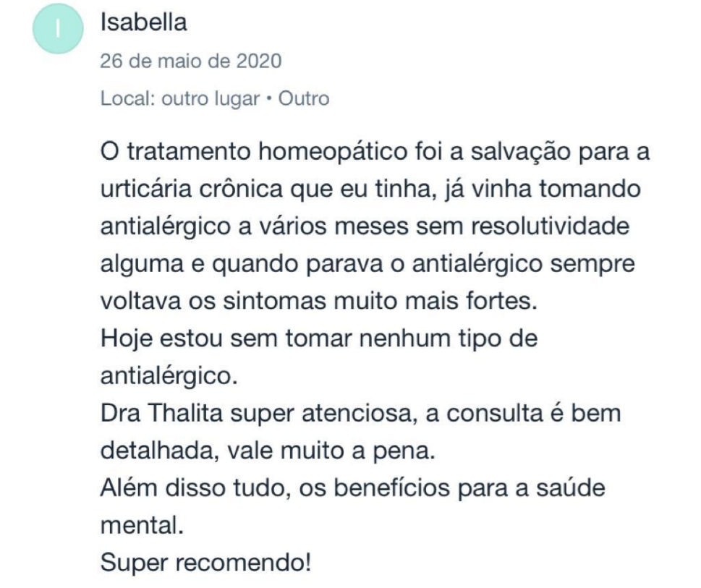Click the closing text 'Super recomendo!'
Screen dimensions: 701x588
coord(205,563)
